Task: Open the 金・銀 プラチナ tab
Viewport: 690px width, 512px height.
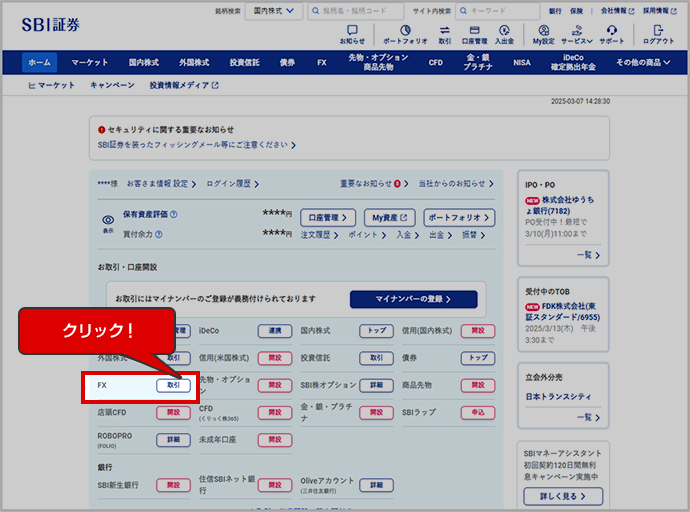Action: [x=478, y=62]
